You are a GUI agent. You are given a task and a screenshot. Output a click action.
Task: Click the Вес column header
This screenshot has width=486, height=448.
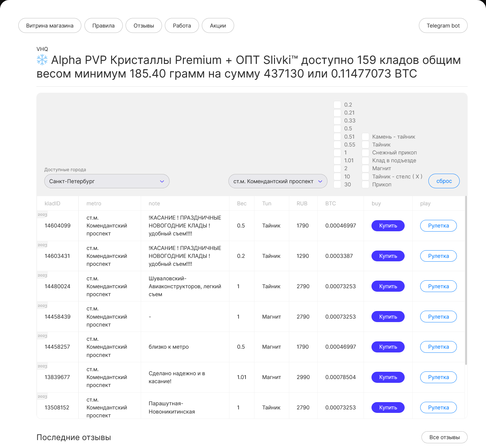coord(242,203)
